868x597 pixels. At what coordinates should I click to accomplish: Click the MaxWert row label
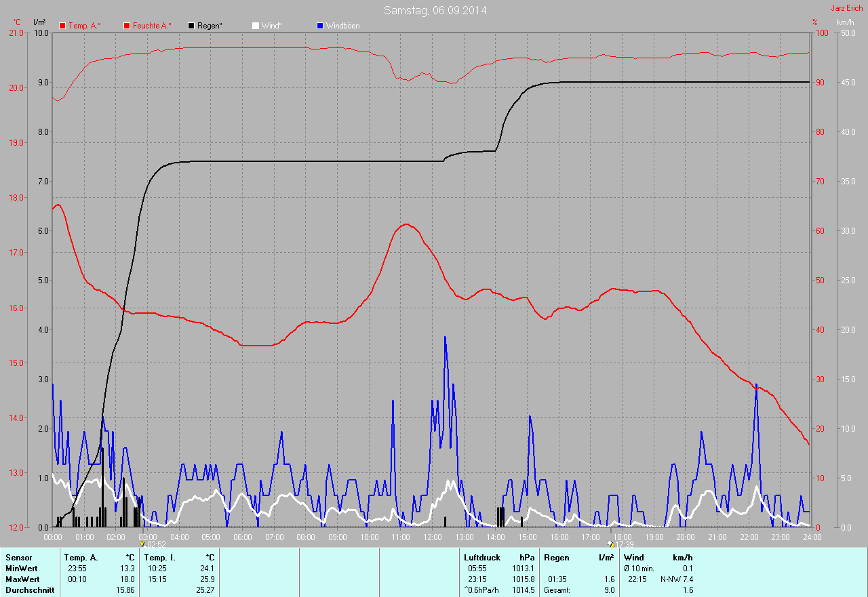pyautogui.click(x=22, y=579)
